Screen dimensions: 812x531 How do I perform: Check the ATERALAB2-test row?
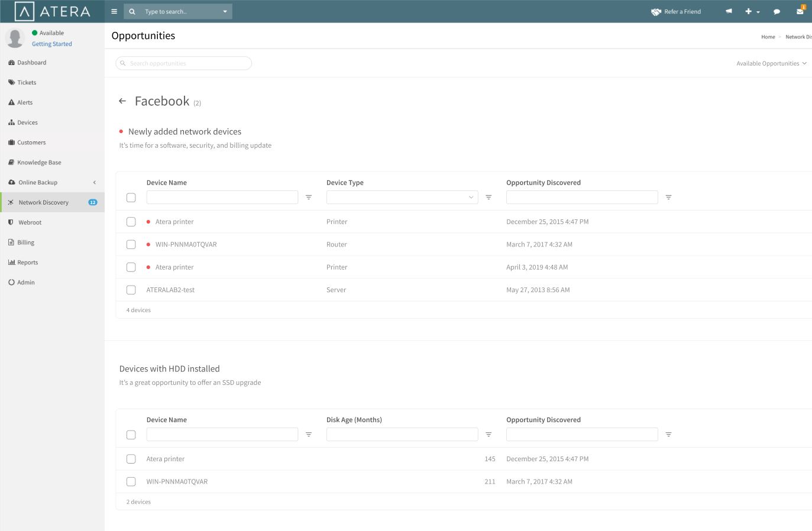131,290
